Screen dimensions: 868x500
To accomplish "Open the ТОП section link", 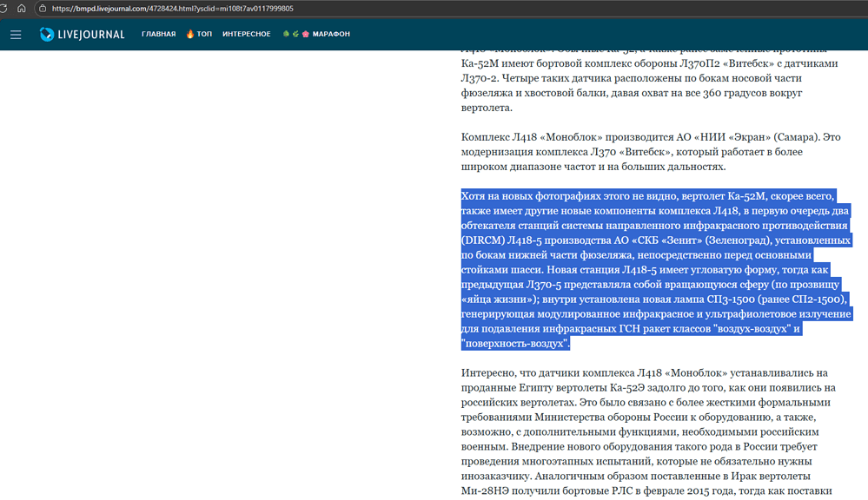I will pyautogui.click(x=204, y=35).
